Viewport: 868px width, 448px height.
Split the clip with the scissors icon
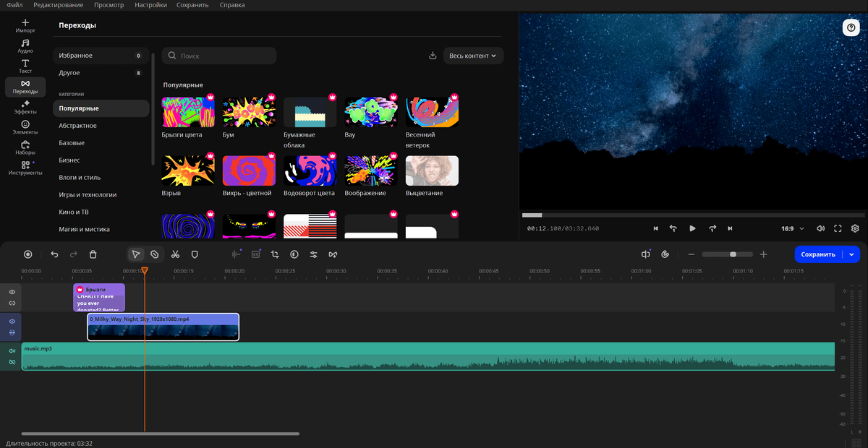175,254
